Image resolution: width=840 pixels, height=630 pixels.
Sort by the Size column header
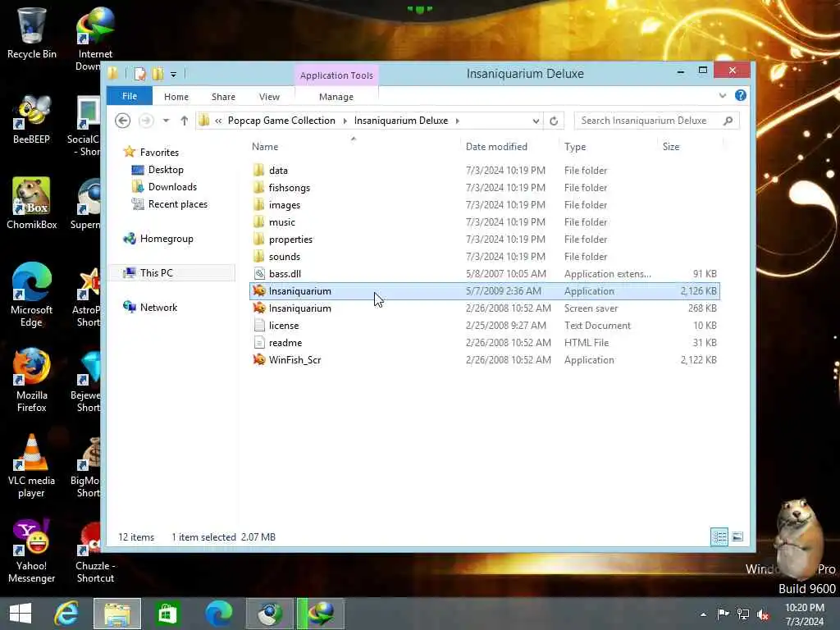tap(671, 147)
